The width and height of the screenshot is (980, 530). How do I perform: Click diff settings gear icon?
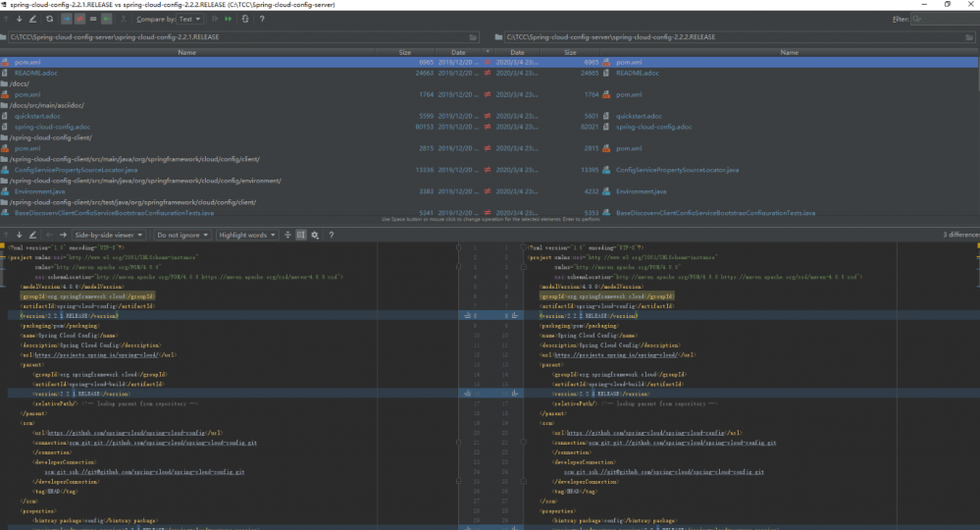tap(315, 236)
